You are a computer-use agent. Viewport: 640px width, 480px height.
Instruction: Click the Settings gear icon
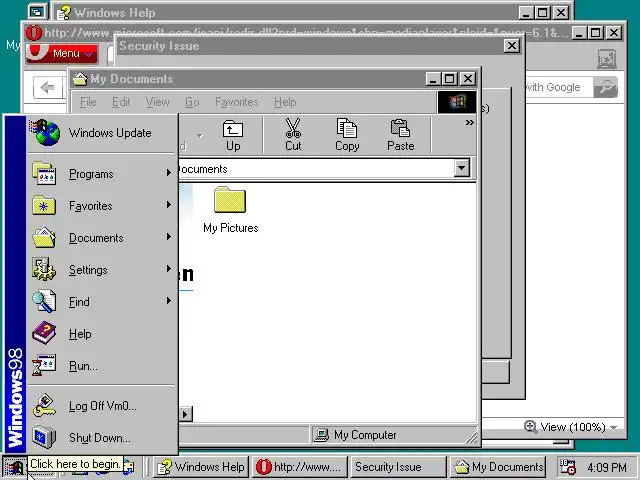(x=44, y=269)
